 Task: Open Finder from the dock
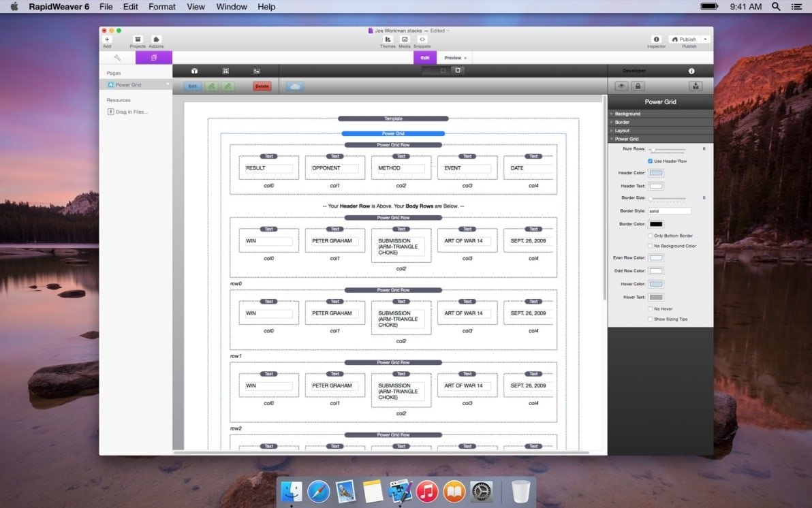[x=292, y=492]
